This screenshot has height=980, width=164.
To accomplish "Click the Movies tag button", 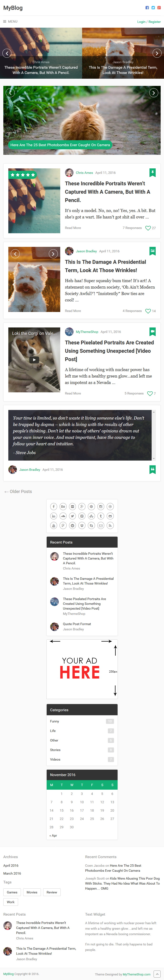I will (x=32, y=892).
